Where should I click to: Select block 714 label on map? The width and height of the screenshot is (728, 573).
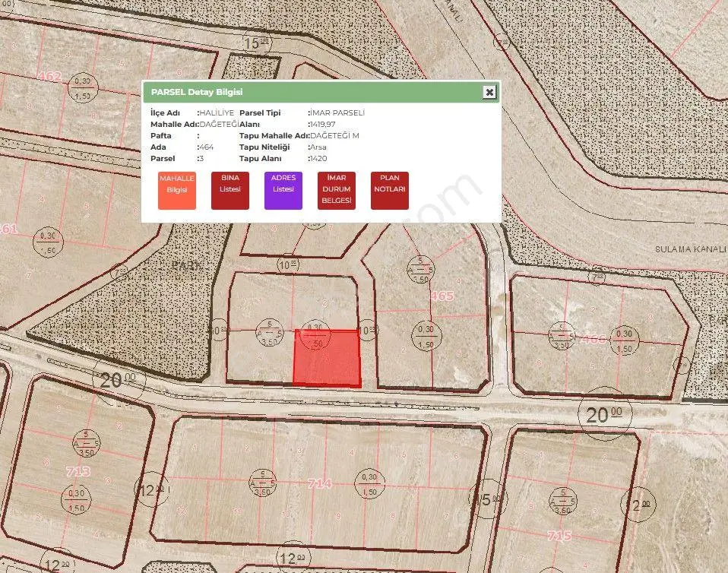point(320,483)
